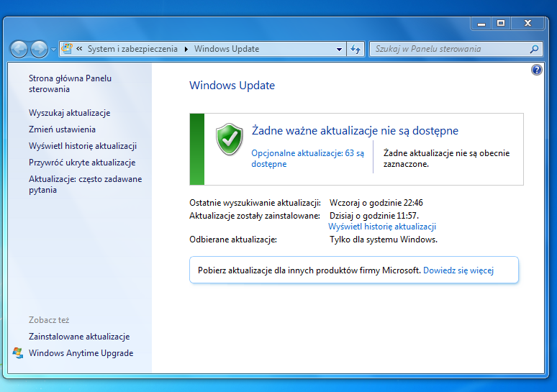Open the address bar history dropdown arrow
557x392 pixels.
click(x=339, y=50)
